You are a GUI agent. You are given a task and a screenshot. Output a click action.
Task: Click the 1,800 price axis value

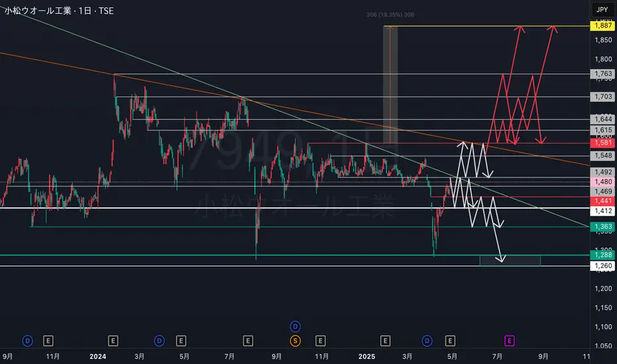603,59
